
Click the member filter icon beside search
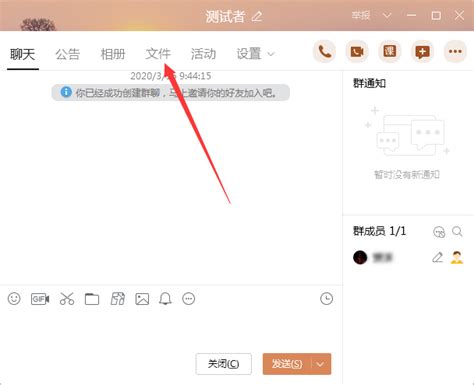(x=439, y=232)
